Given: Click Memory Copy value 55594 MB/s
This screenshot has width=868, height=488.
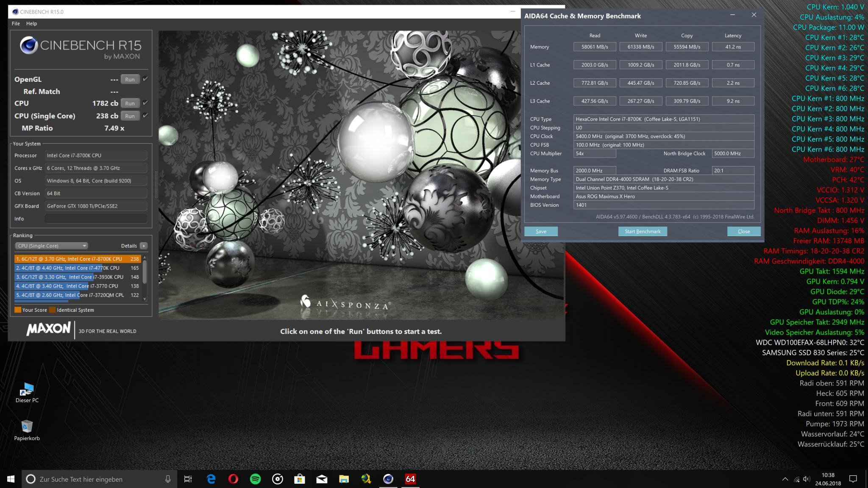Looking at the screenshot, I should (687, 47).
